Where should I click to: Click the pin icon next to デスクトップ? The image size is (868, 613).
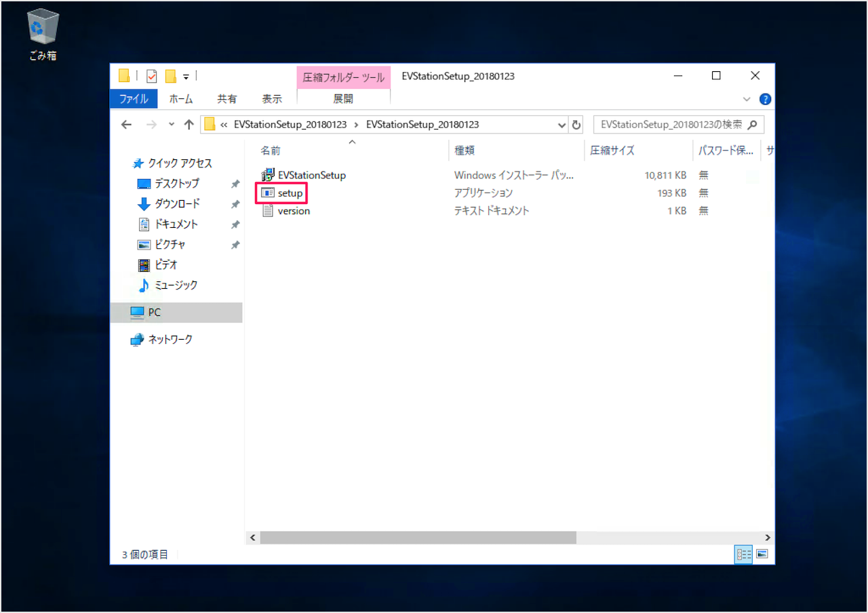(x=235, y=184)
